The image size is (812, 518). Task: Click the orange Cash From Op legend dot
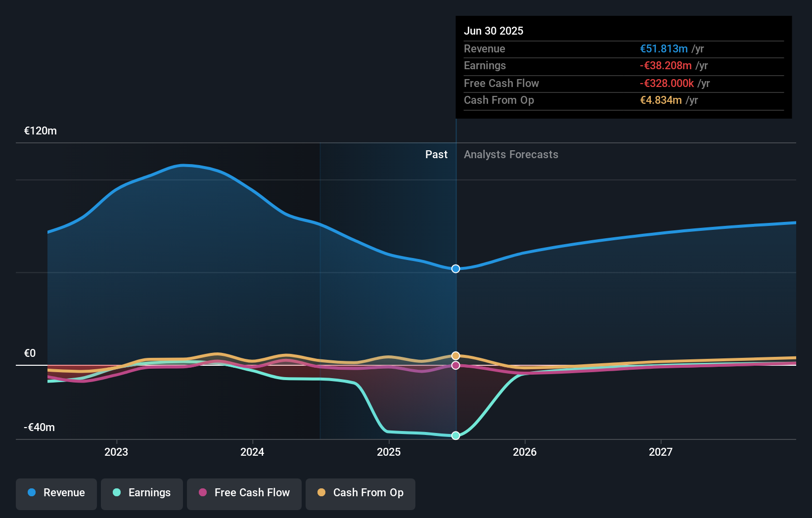[321, 492]
